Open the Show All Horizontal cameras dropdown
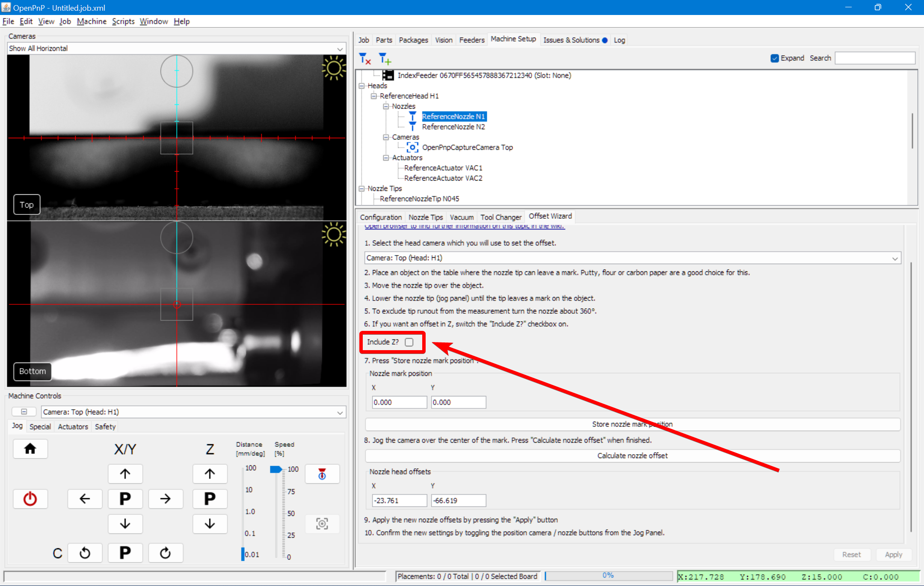Image resolution: width=924 pixels, height=586 pixels. [x=339, y=48]
